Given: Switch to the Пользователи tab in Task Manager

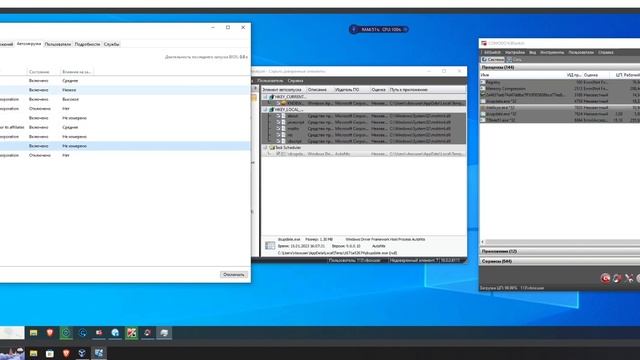Looking at the screenshot, I should click(58, 44).
